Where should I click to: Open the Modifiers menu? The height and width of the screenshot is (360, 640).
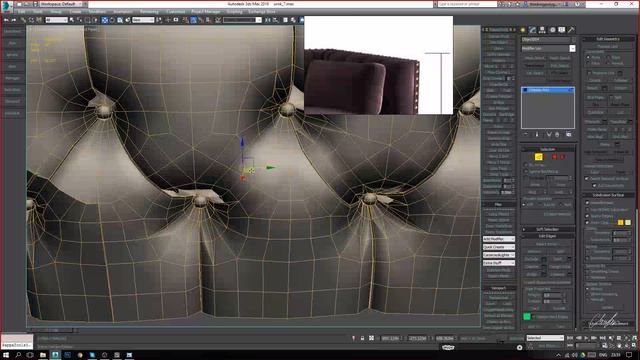pyautogui.click(x=97, y=12)
